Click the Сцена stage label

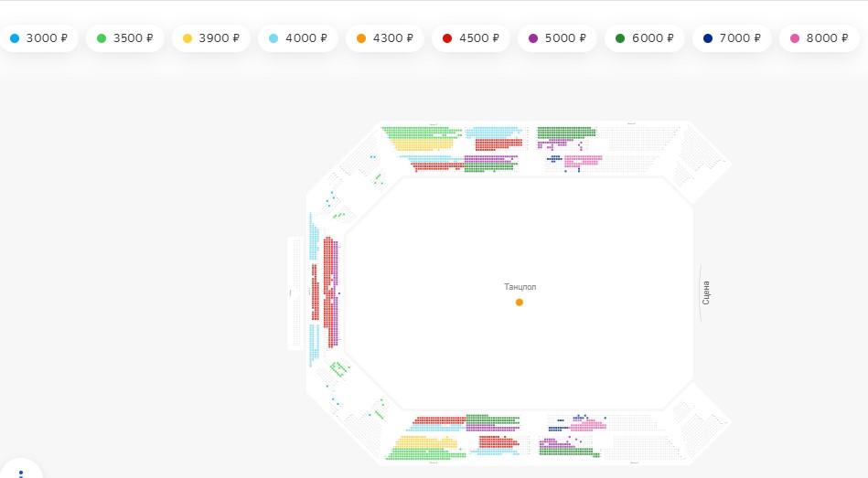705,292
